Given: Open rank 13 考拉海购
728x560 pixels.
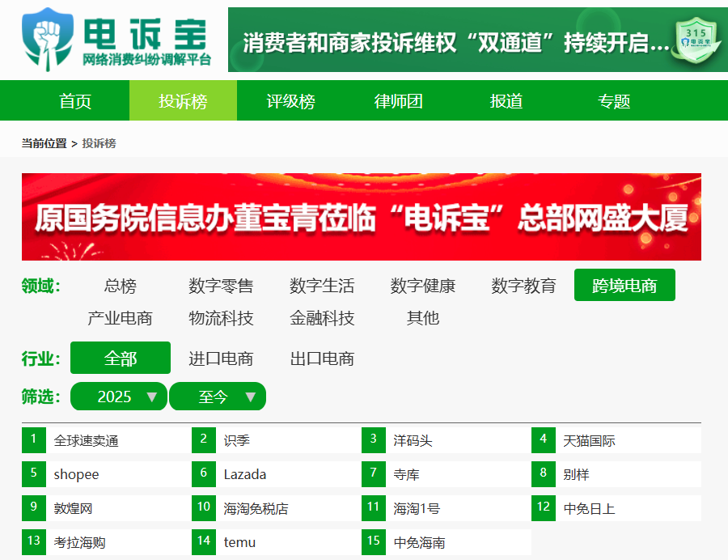Looking at the screenshot, I should 106,542.
